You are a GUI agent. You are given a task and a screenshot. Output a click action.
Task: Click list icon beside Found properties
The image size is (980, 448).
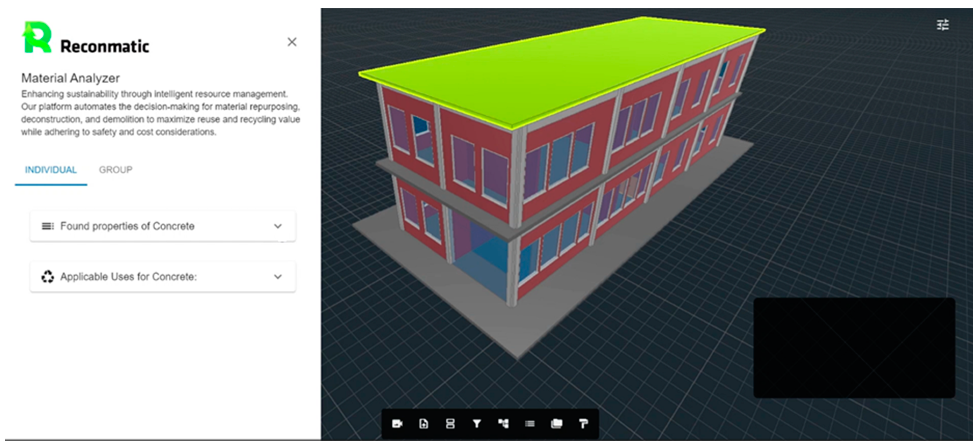click(x=48, y=226)
